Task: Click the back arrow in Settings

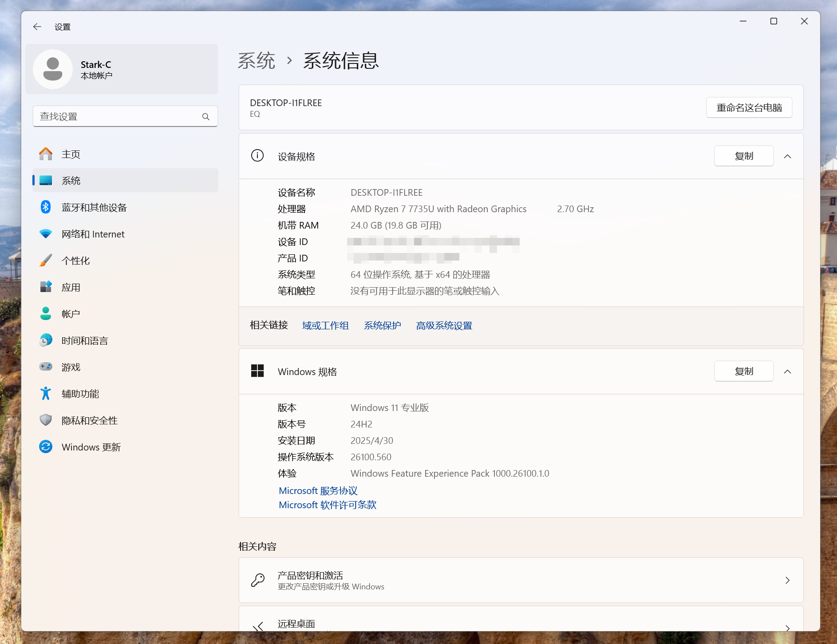Action: pyautogui.click(x=37, y=27)
